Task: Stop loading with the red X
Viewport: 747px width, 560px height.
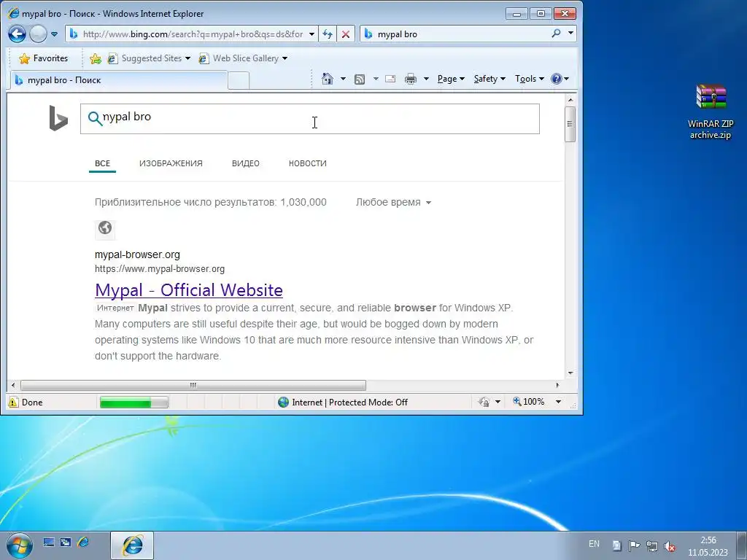Action: coord(346,34)
